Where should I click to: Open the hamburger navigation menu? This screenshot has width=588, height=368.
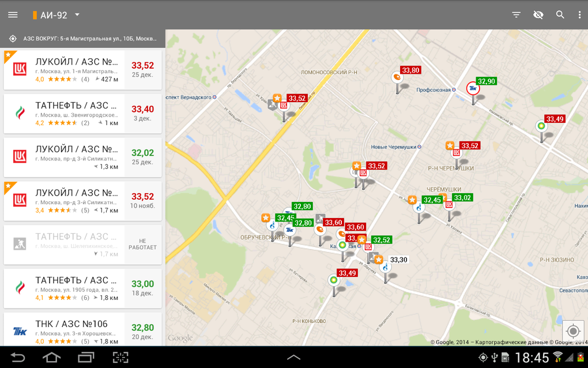pos(13,14)
